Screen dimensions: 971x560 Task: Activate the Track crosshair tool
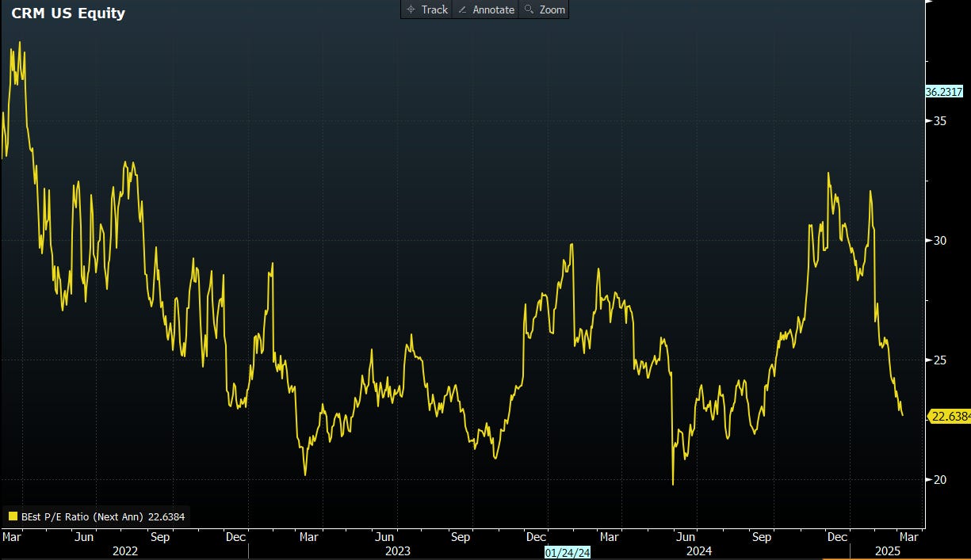tap(426, 10)
